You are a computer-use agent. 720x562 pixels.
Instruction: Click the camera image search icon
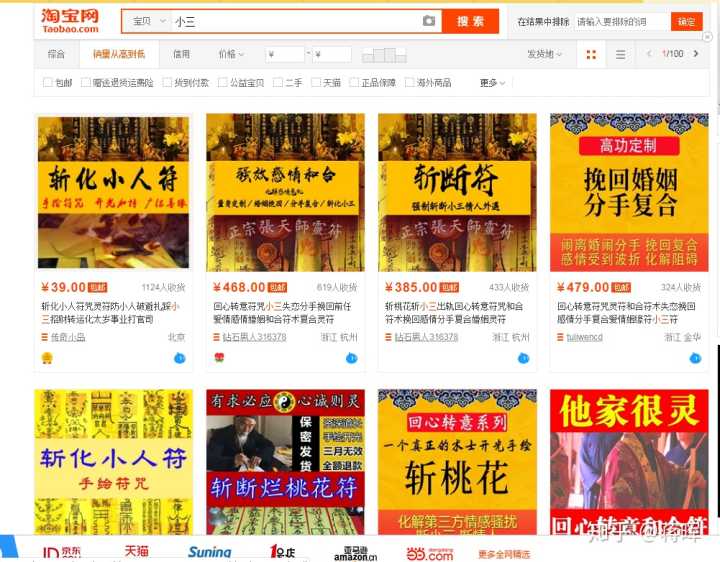pos(428,21)
